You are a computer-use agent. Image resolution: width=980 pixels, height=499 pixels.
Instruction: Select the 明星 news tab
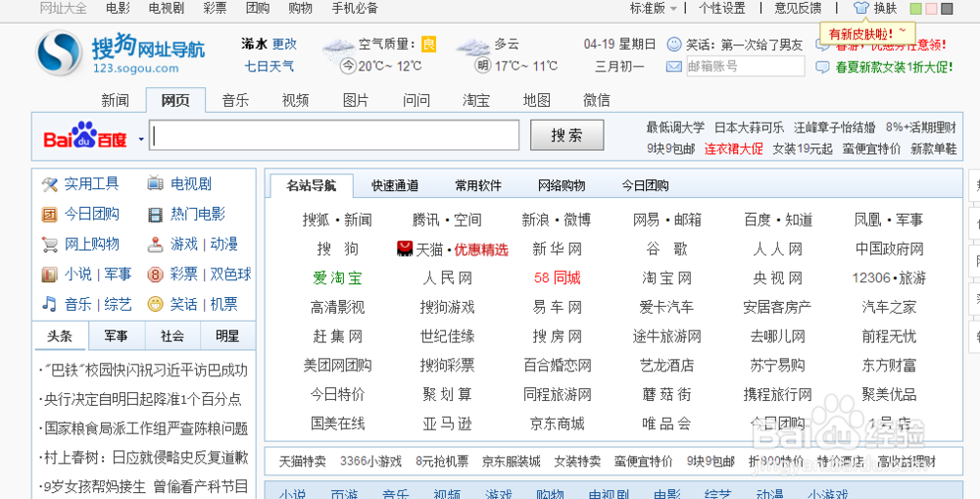227,336
